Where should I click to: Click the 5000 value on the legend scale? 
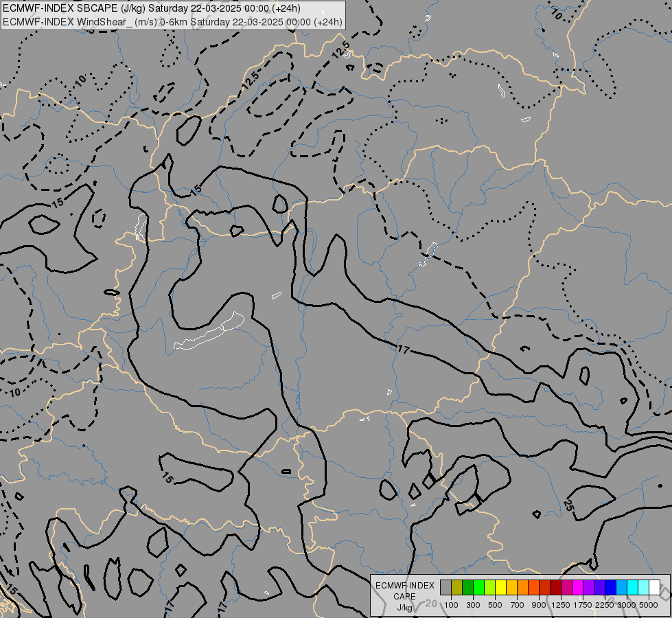pos(649,605)
